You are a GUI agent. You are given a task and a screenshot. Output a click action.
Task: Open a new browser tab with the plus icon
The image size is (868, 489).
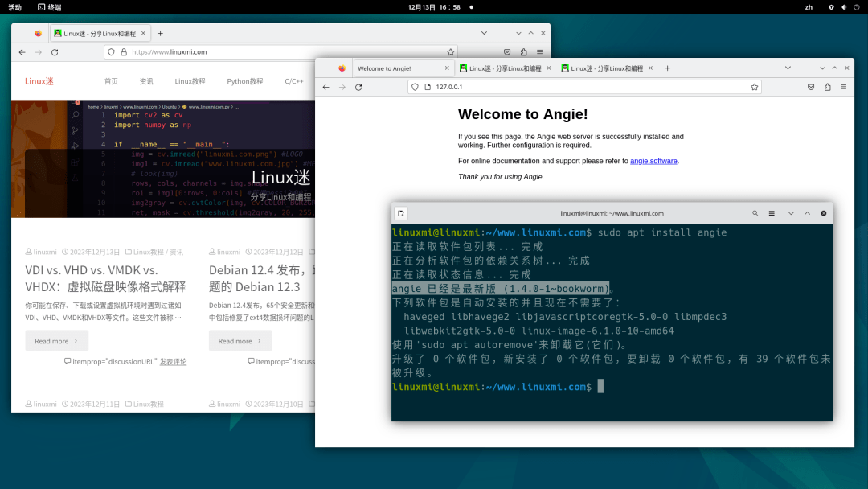668,68
